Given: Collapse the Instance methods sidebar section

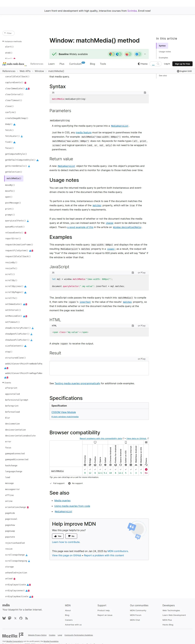Looking at the screenshot, I should point(12,42).
